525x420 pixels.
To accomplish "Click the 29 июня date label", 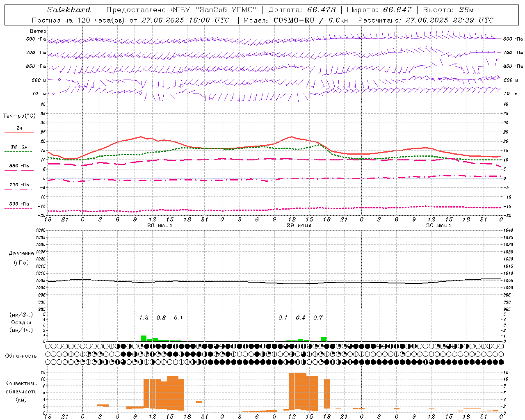I will [299, 226].
